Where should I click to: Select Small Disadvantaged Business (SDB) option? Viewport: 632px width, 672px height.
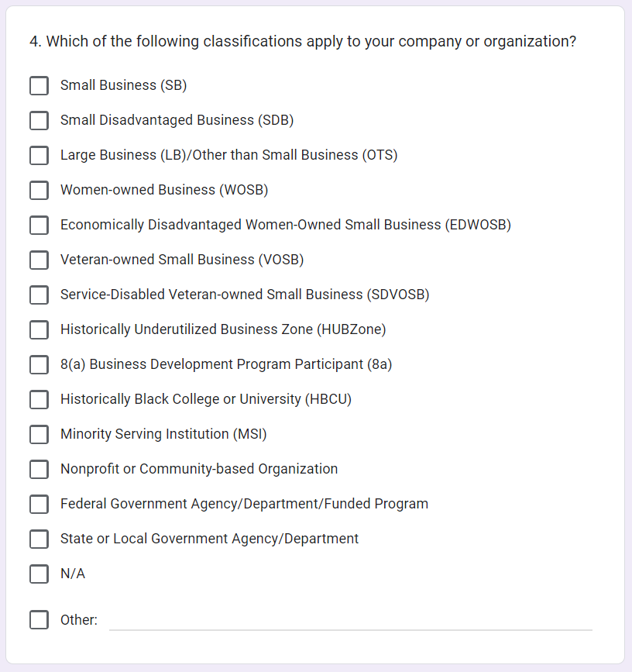click(39, 120)
